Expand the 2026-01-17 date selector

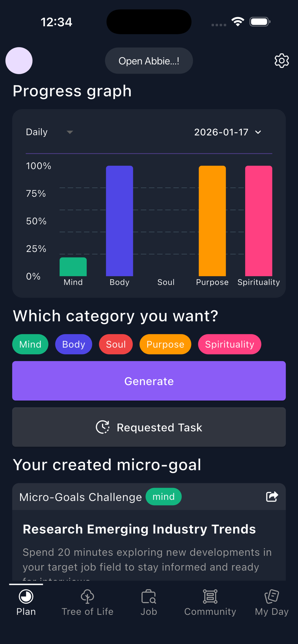pyautogui.click(x=227, y=132)
